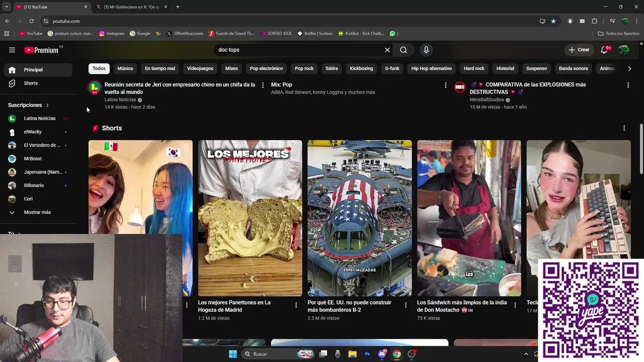Open the Windows Task View icon

pos(323,354)
